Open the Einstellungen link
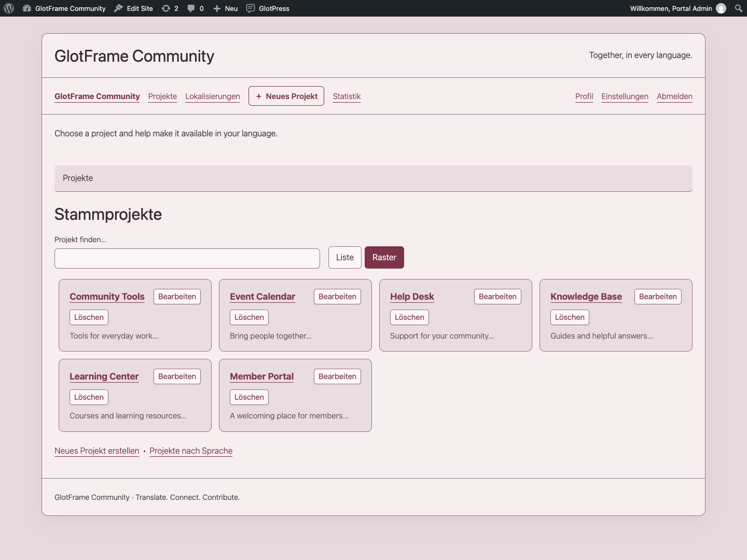Image resolution: width=747 pixels, height=560 pixels. click(625, 96)
